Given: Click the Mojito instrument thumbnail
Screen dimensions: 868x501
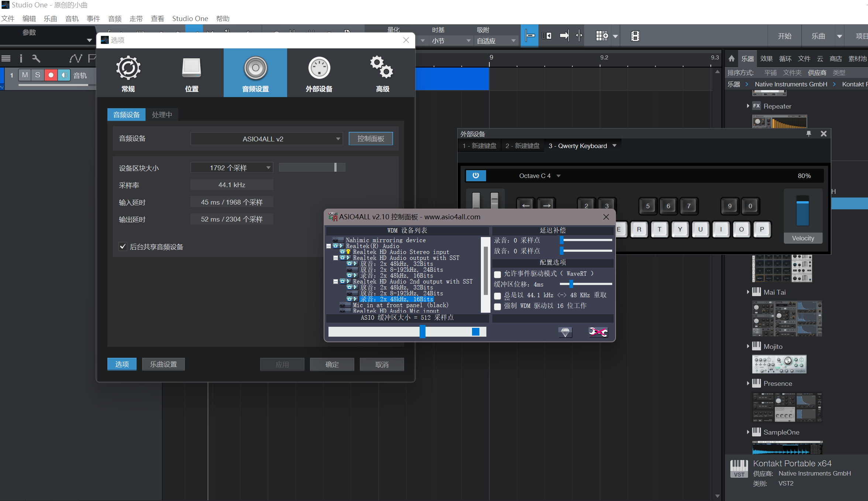Looking at the screenshot, I should point(779,364).
